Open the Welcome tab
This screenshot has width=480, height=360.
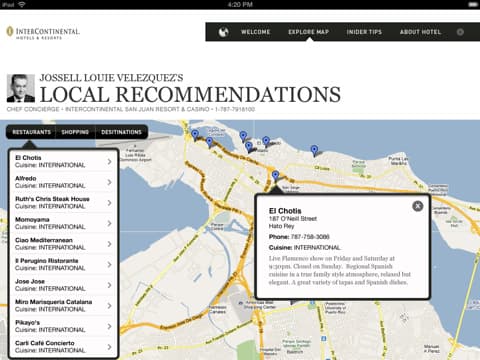click(x=256, y=32)
